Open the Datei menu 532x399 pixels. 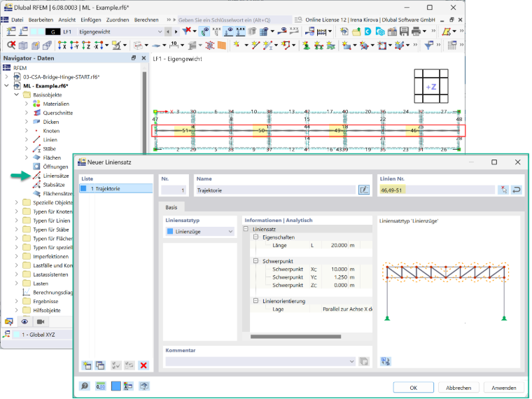(x=17, y=20)
